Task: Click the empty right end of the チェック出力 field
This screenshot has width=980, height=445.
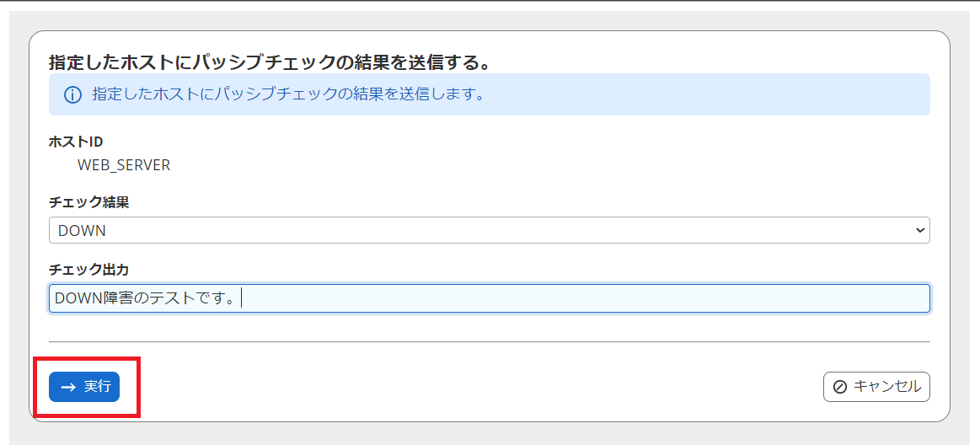Action: point(758,298)
